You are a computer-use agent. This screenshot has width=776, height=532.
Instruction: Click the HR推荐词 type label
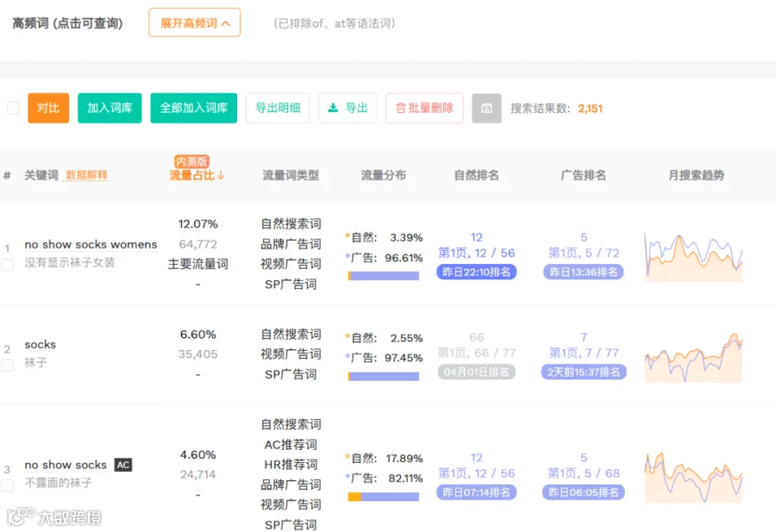coord(291,464)
